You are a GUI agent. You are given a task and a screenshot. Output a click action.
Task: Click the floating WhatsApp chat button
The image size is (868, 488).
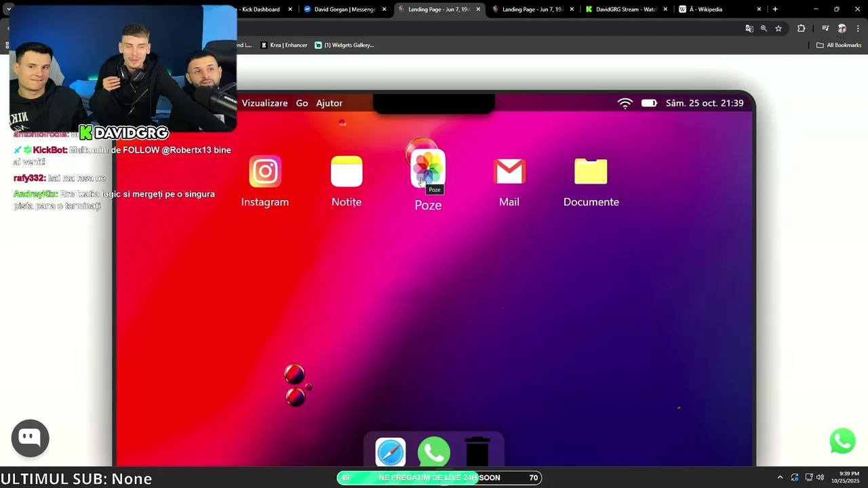[842, 441]
